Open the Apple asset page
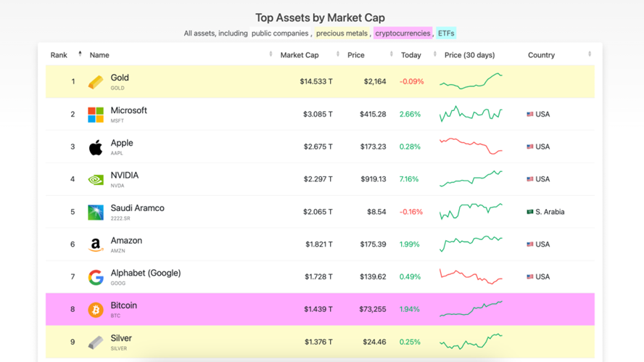The height and width of the screenshot is (362, 644). point(122,143)
